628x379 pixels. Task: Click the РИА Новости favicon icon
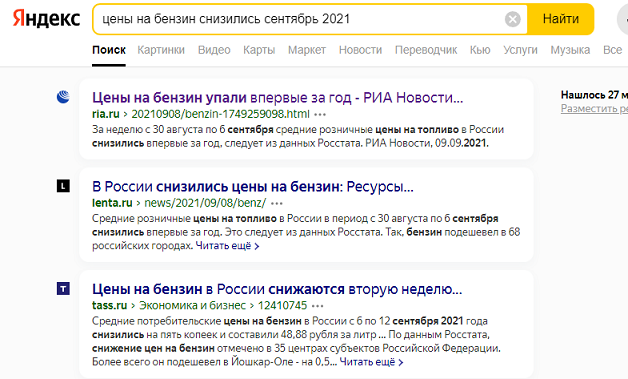63,97
